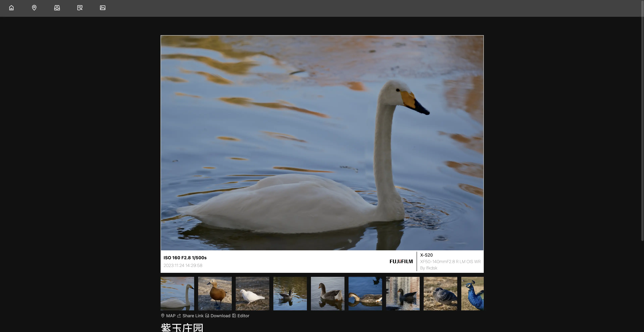Select the goose with building reflections thumbnail

[403, 294]
